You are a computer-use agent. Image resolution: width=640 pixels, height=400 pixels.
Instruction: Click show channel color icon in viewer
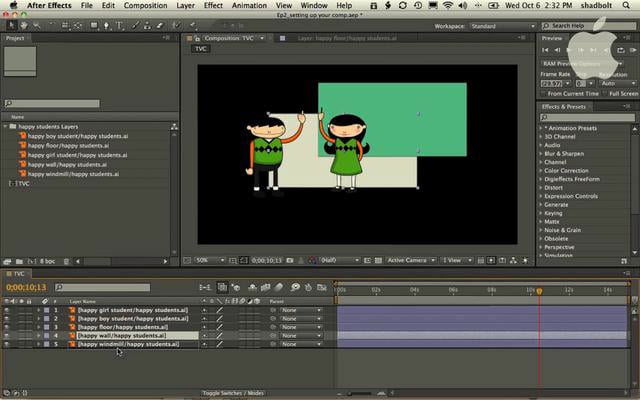click(312, 260)
